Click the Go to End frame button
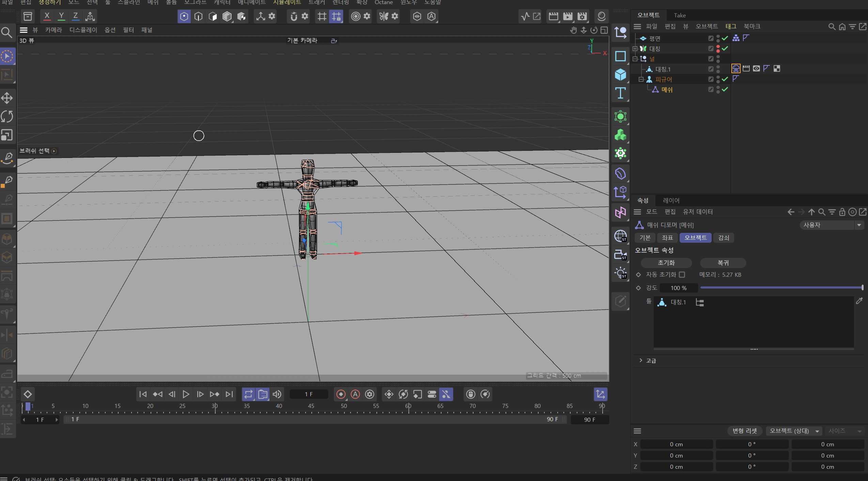 [x=229, y=394]
